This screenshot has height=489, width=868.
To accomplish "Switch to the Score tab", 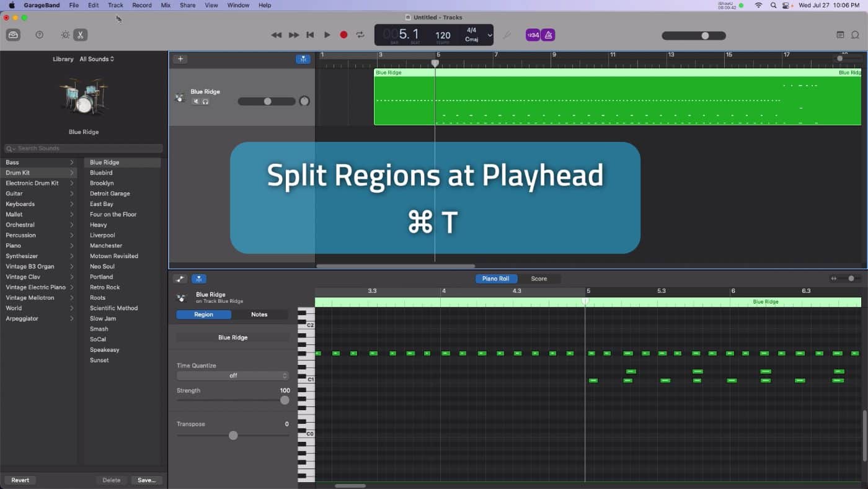I will (x=539, y=279).
